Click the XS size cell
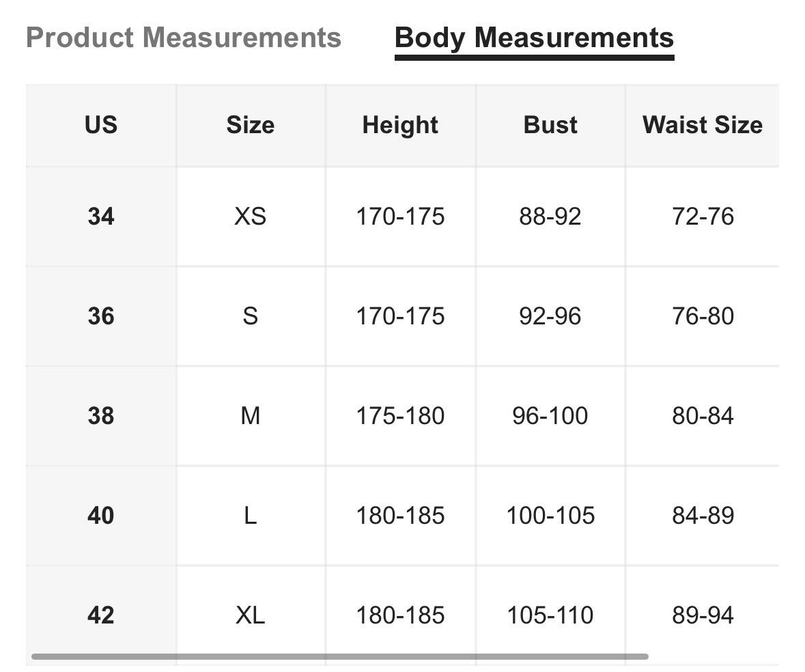Viewport: 805px width, 672px height. pyautogui.click(x=251, y=216)
